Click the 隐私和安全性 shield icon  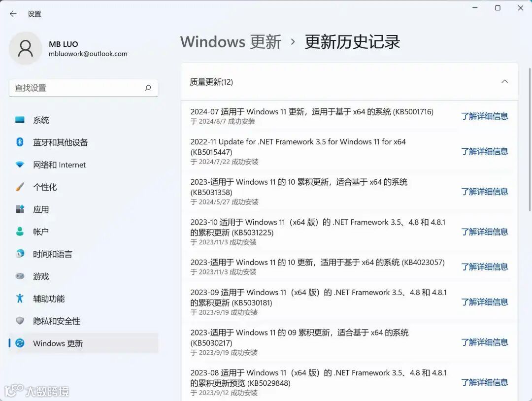point(20,321)
